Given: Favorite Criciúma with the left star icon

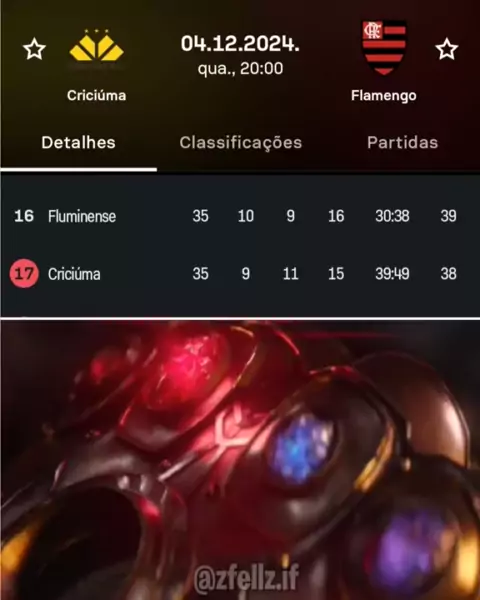Looking at the screenshot, I should (34, 49).
